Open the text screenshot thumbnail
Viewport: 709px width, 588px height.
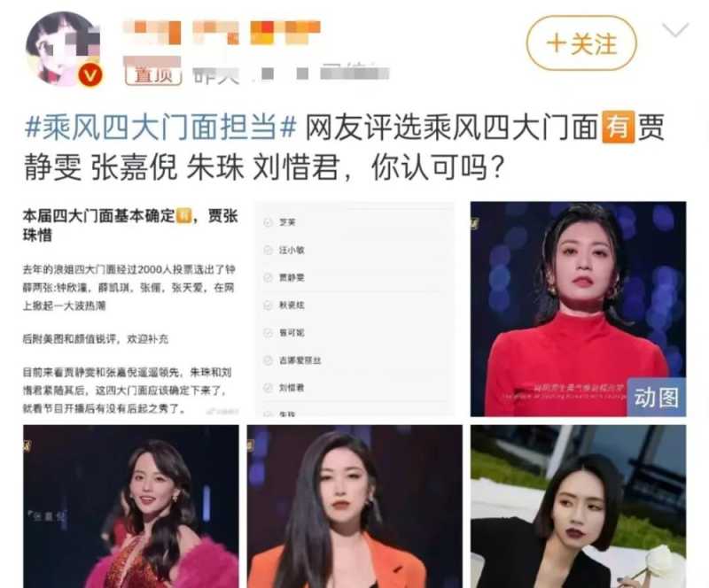tap(130, 309)
